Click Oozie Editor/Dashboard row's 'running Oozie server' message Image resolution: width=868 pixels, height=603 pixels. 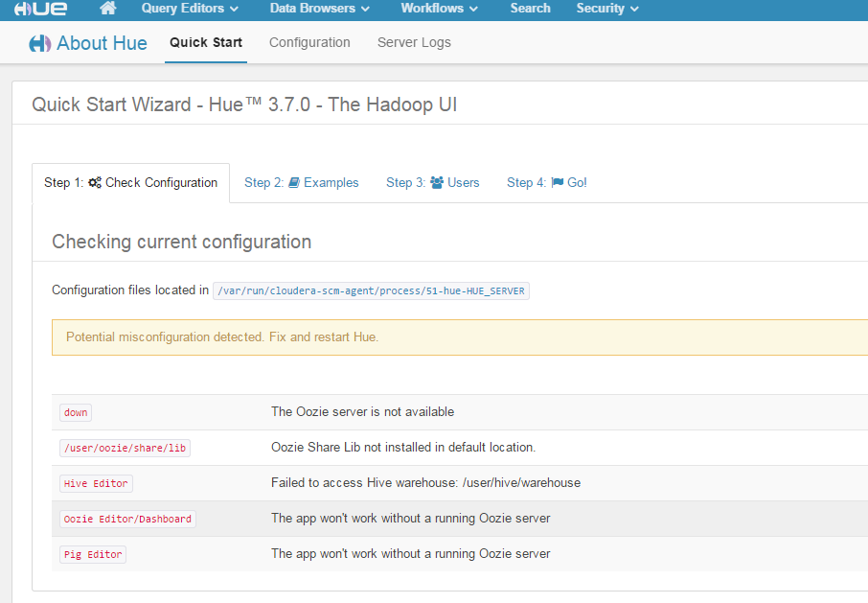tap(411, 519)
